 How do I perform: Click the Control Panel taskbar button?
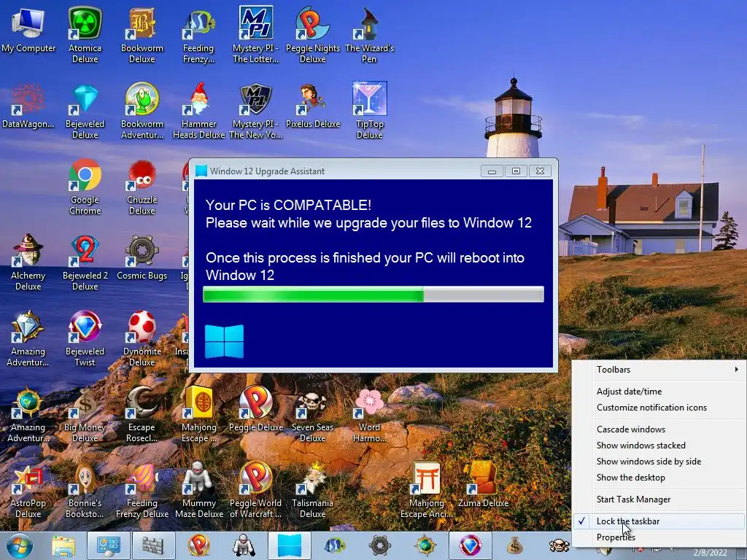[x=109, y=545]
